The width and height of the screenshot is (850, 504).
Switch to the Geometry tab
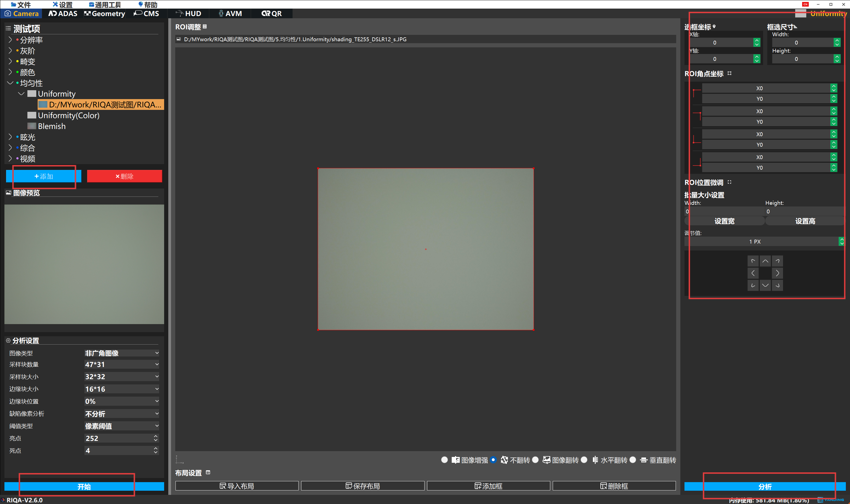[105, 14]
